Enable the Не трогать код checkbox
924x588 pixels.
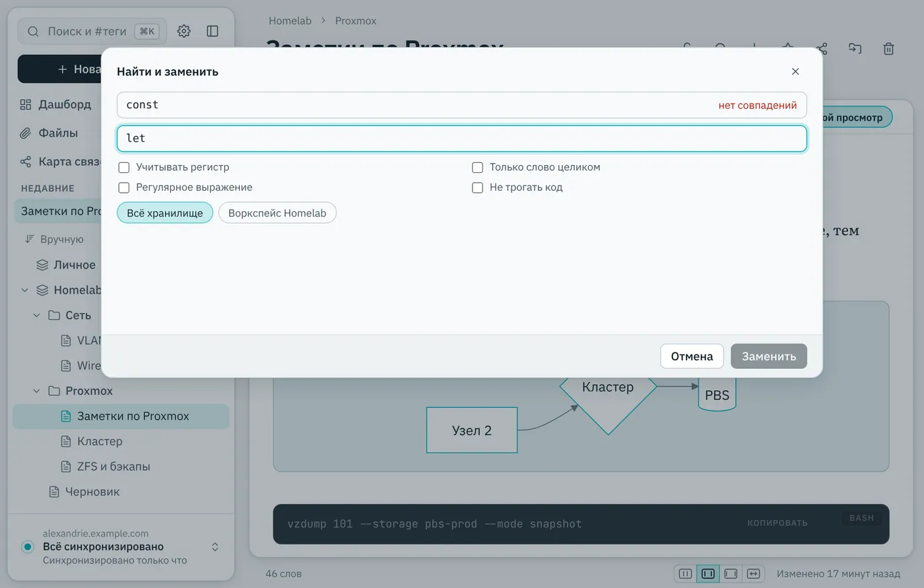point(478,187)
